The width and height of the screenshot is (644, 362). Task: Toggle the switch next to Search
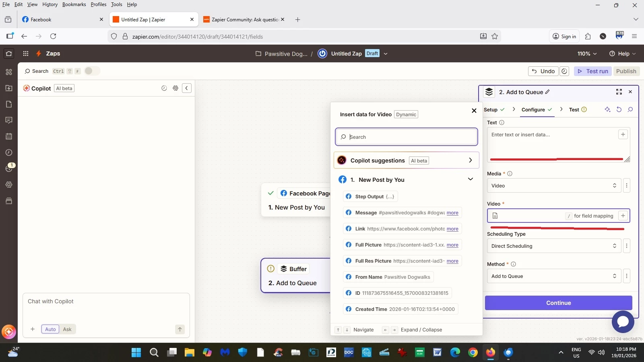91,71
